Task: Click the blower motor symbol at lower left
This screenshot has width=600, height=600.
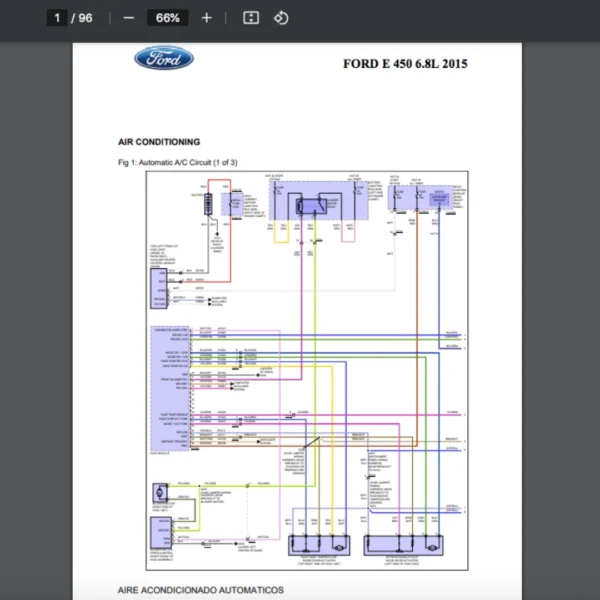Action: pyautogui.click(x=159, y=494)
